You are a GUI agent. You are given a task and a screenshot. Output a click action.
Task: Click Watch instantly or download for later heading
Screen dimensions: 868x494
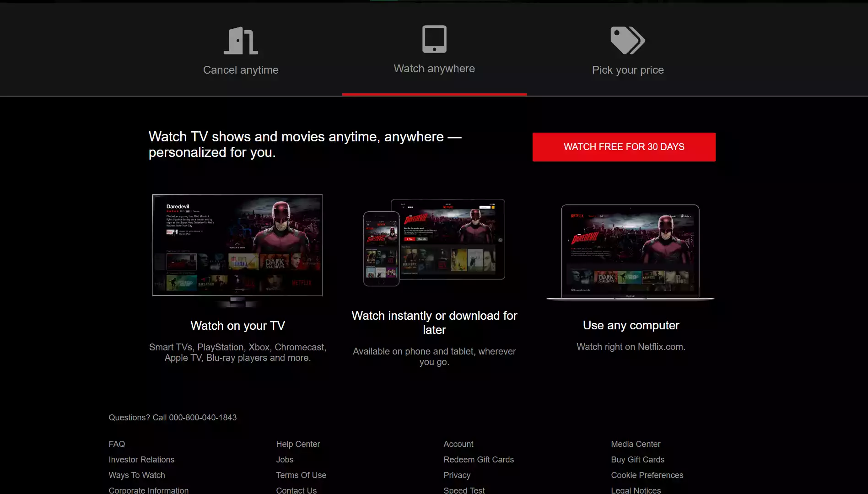(434, 322)
